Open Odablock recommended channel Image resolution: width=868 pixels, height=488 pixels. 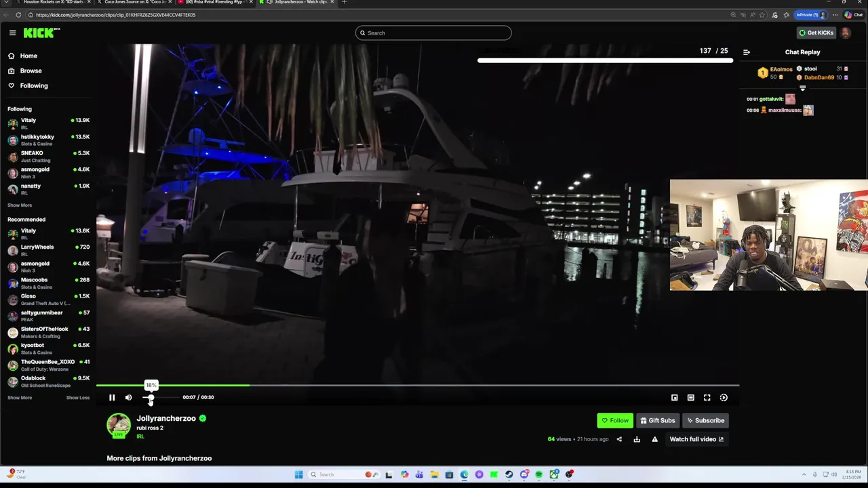tap(48, 381)
